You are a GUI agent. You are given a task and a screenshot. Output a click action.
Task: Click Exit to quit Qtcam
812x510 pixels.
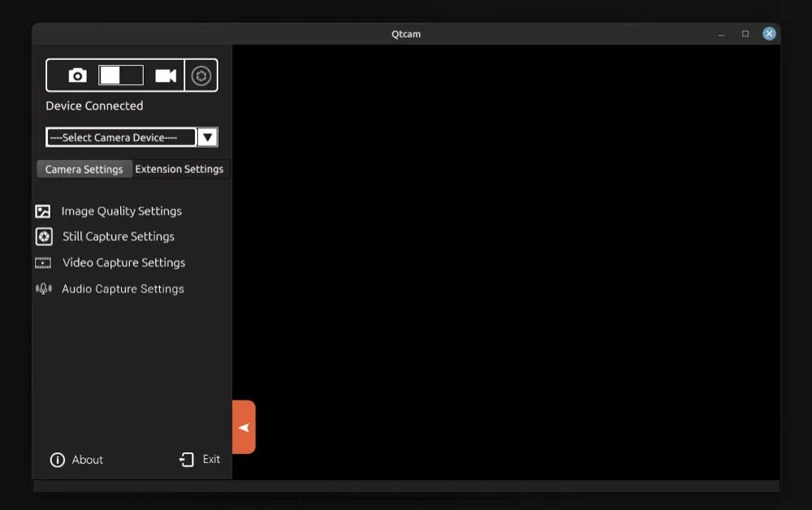click(x=209, y=459)
